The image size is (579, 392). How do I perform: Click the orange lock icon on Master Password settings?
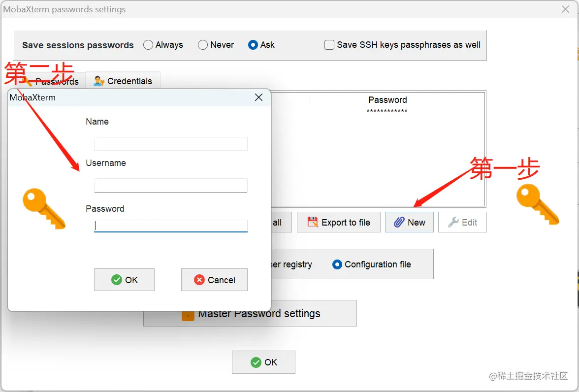click(188, 315)
